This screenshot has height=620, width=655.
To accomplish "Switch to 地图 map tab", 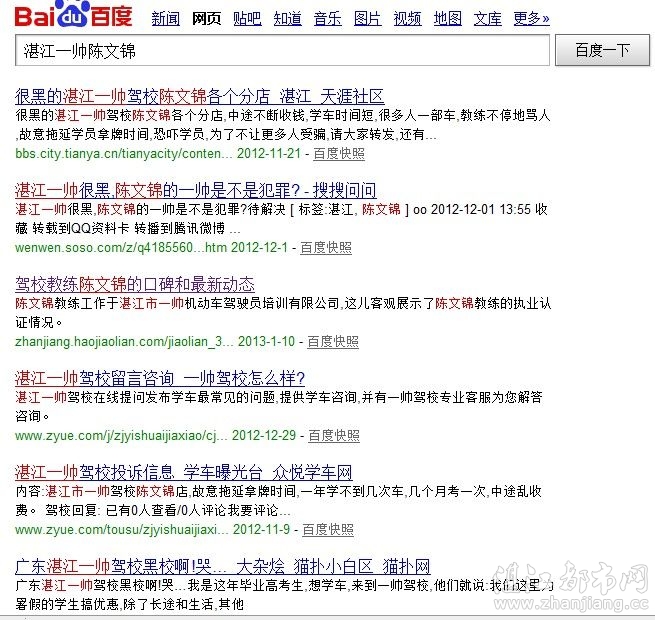I will click(x=448, y=19).
